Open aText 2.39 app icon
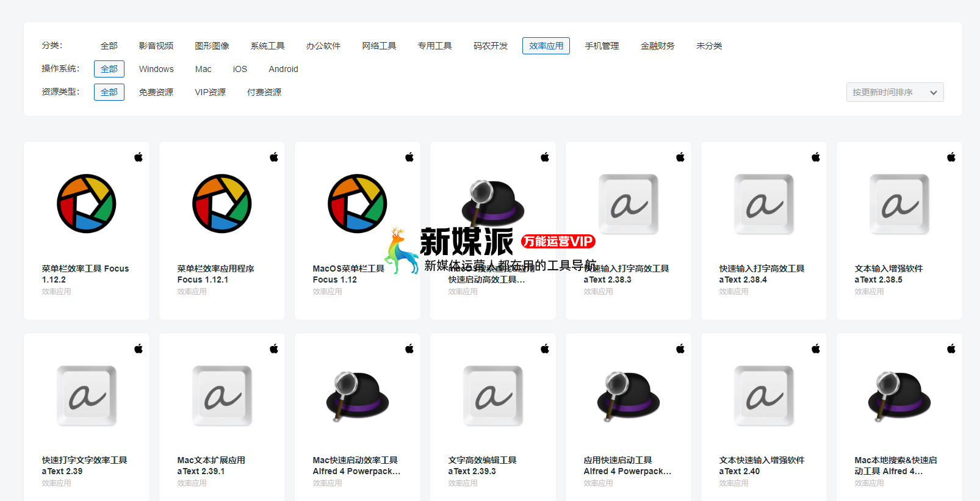Screen dimensions: 980x501 pyautogui.click(x=87, y=395)
